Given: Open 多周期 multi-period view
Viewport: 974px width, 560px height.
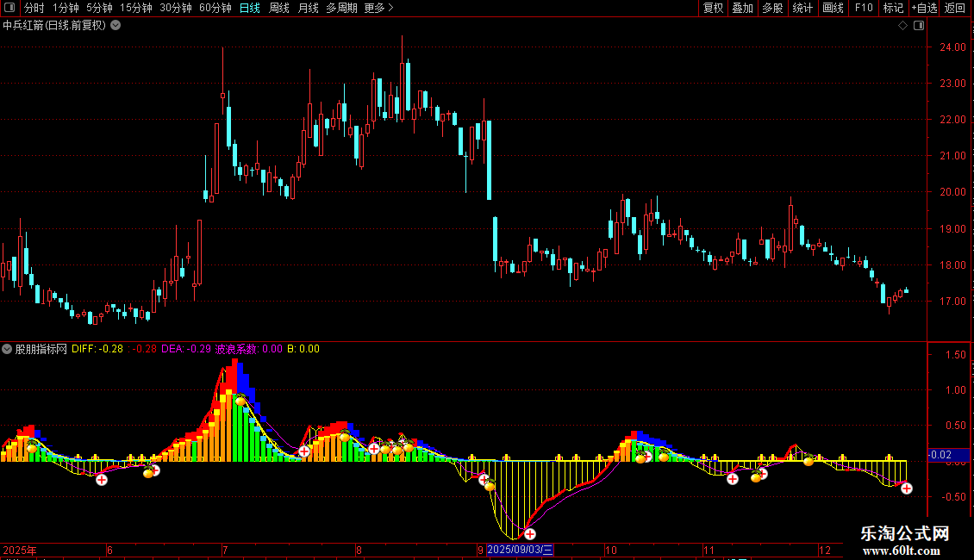Looking at the screenshot, I should [x=341, y=8].
